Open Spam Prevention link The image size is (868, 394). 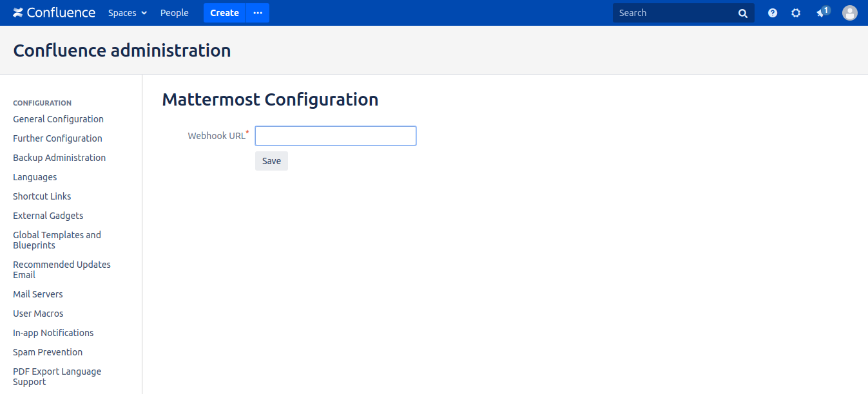click(x=48, y=352)
